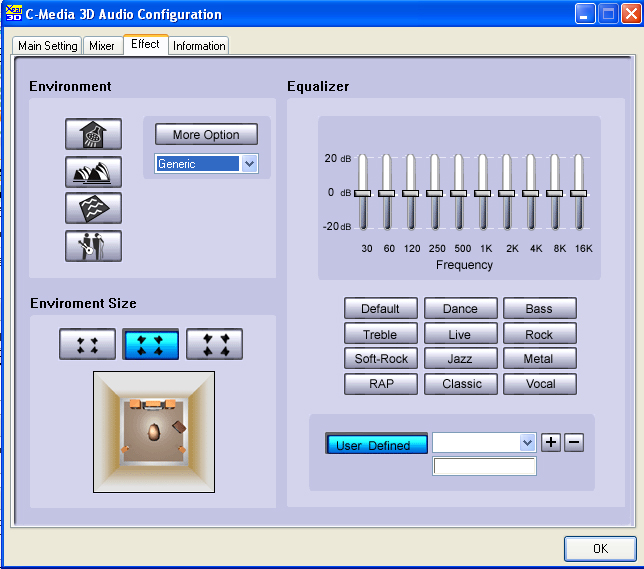Click the 500 Hz equalizer slider handle
644x569 pixels.
coord(458,193)
